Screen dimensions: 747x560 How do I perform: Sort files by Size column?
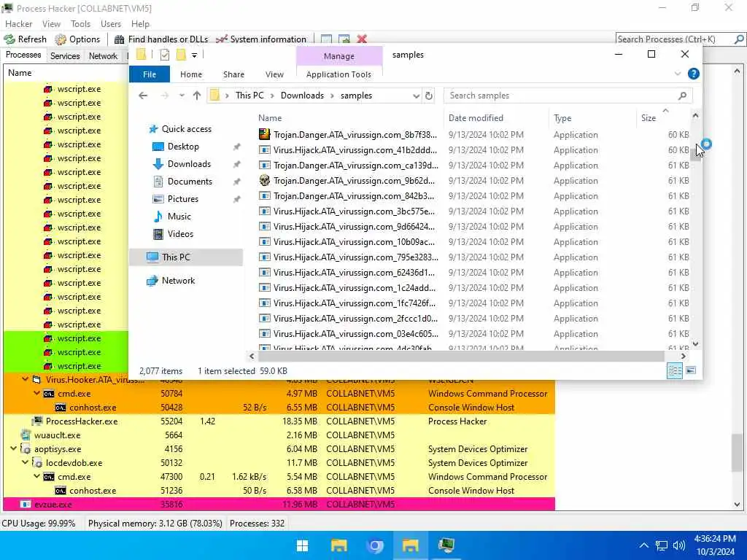(x=663, y=118)
